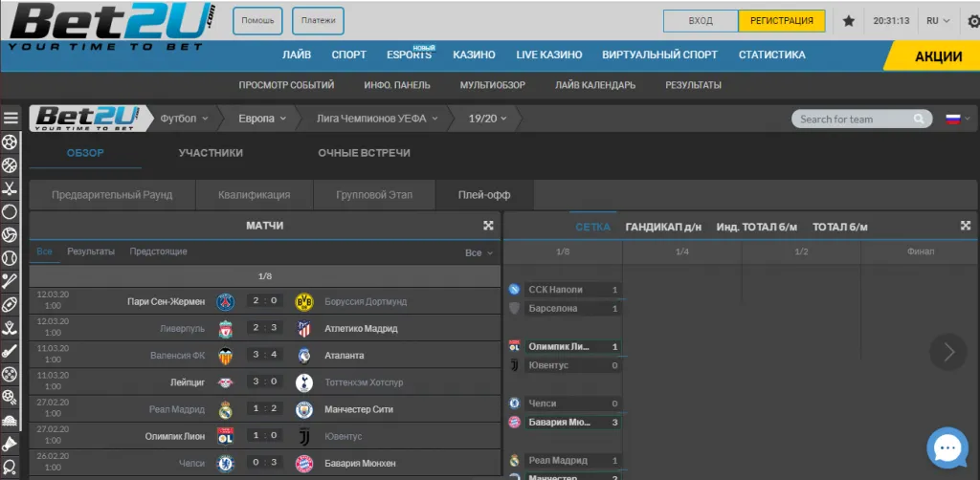The height and width of the screenshot is (480, 980).
Task: Select the oval rugby ball icon
Action: click(10, 304)
